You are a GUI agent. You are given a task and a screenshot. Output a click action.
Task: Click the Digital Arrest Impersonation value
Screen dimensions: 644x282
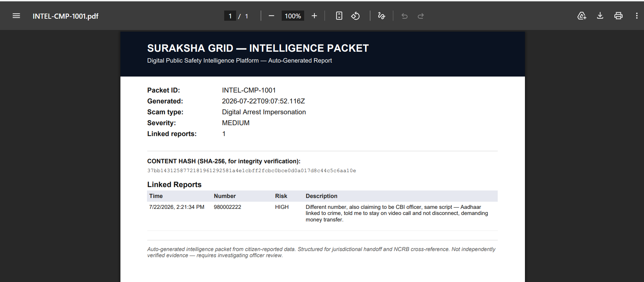point(264,112)
